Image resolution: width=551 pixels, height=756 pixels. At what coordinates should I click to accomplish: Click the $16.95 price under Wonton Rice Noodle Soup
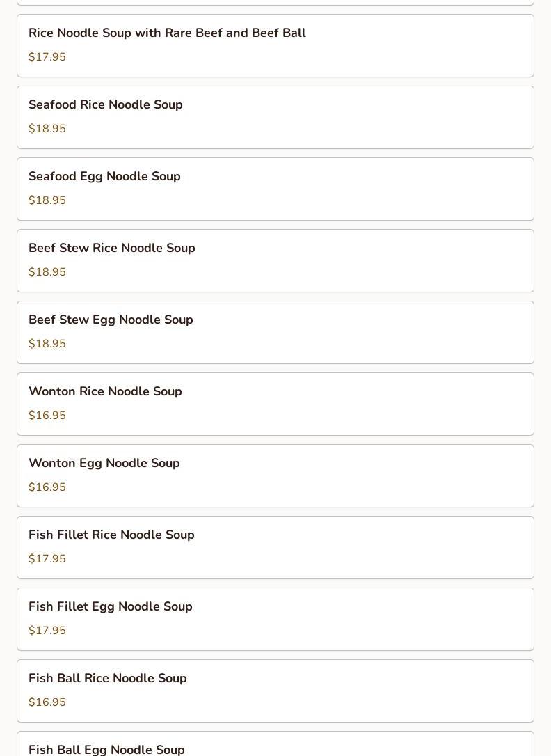[47, 416]
